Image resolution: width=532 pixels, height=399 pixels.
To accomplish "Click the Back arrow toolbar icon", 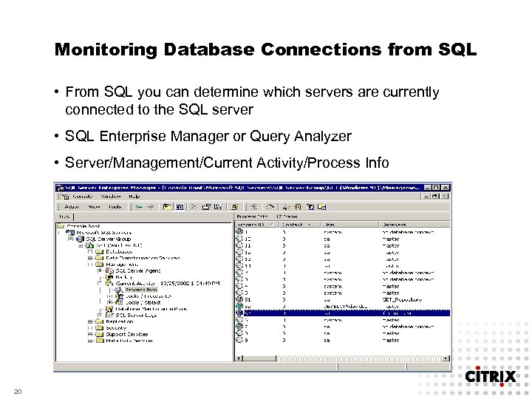I will 139,207.
